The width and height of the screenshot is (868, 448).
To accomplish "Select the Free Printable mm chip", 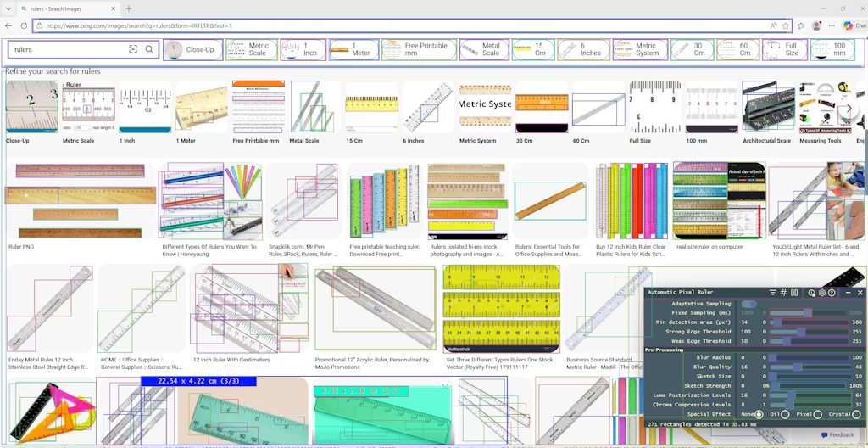I will tap(419, 49).
